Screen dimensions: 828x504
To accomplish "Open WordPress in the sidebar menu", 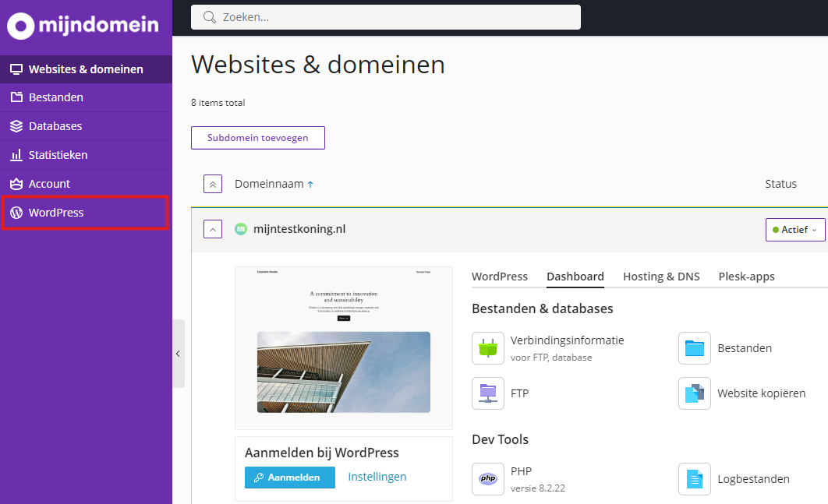I will coord(56,213).
